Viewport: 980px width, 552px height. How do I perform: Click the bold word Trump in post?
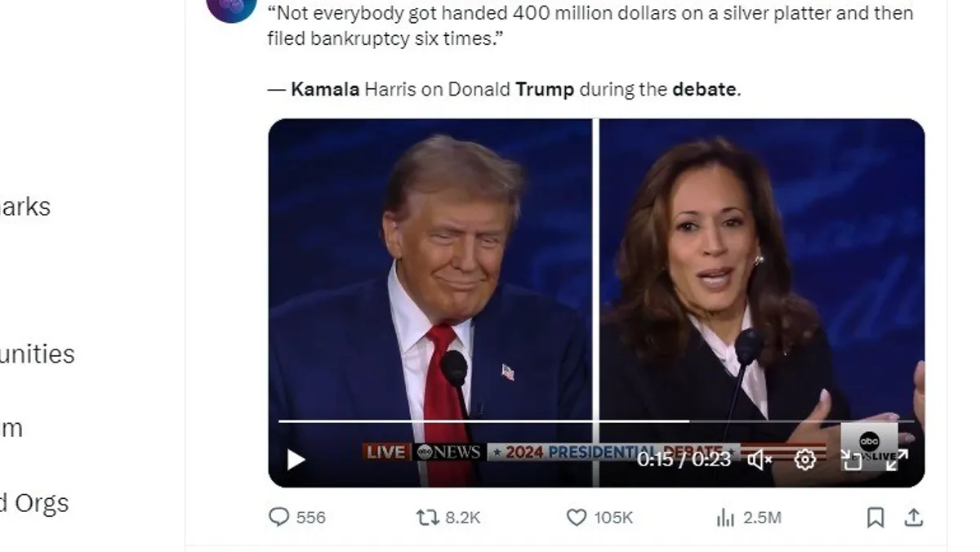pos(545,90)
